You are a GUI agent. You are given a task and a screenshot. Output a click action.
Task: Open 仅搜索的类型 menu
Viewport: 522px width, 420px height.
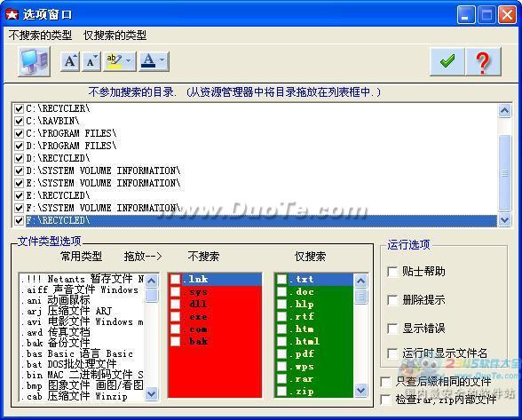pos(115,35)
